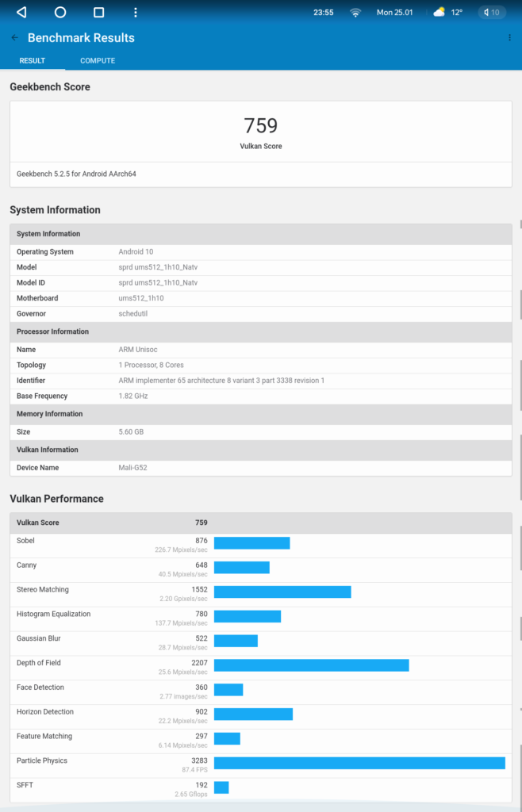The image size is (522, 812).
Task: Select the Stereo Matching result row
Action: click(x=260, y=594)
